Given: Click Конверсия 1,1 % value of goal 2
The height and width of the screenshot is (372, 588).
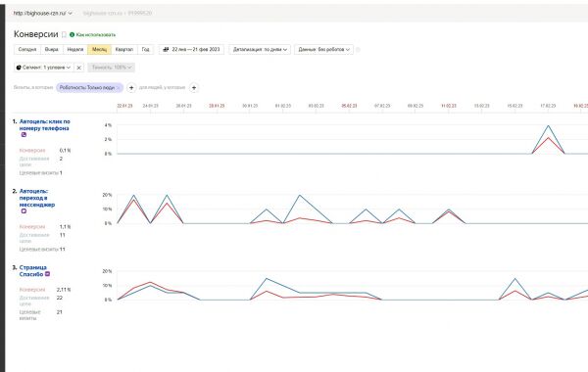Looking at the screenshot, I should click(66, 227).
